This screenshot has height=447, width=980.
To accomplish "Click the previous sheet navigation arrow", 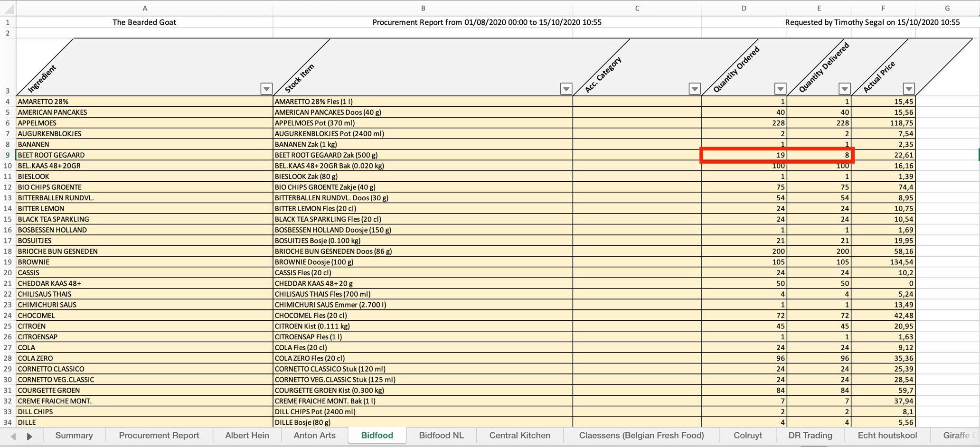I will (13, 436).
